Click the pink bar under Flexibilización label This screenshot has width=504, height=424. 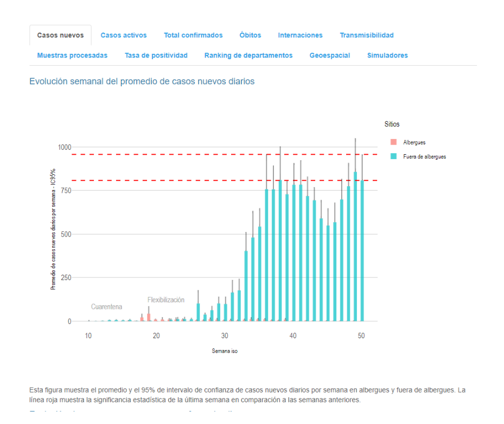point(149,317)
